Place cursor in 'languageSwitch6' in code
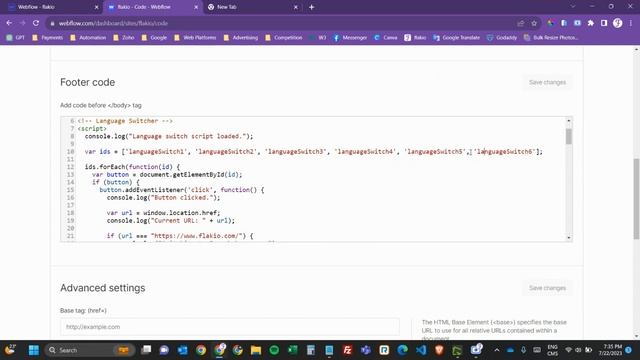Image resolution: width=640 pixels, height=360 pixels. pos(505,151)
